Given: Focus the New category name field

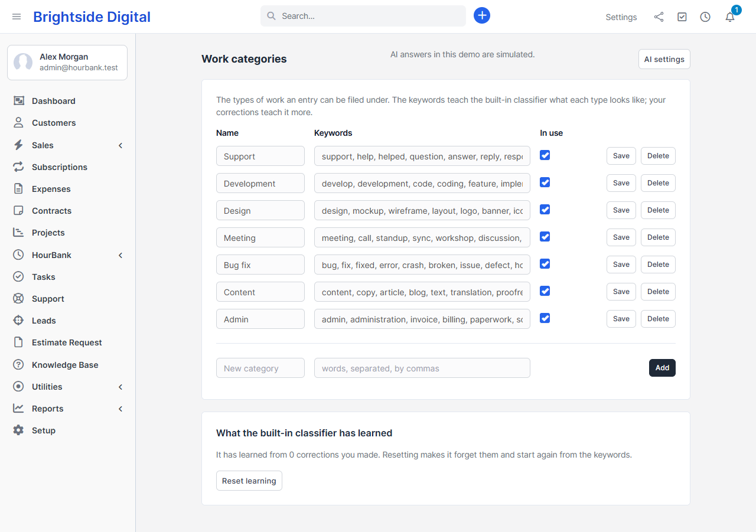Looking at the screenshot, I should click(260, 368).
